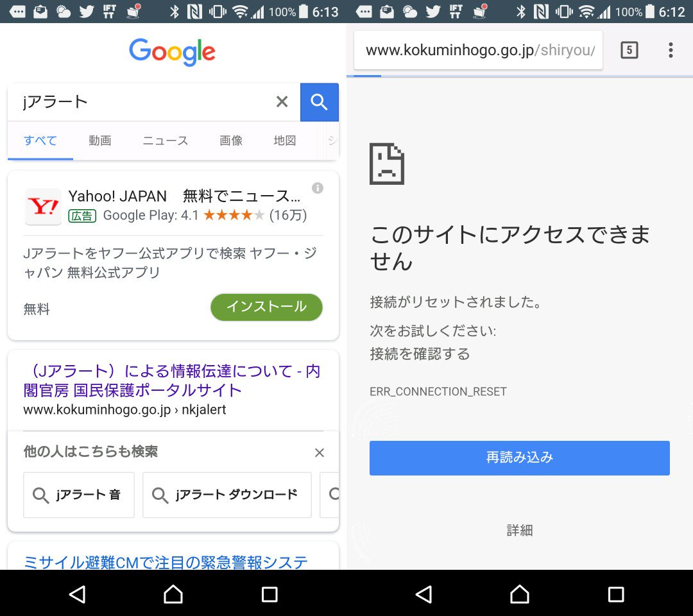The width and height of the screenshot is (693, 616).
Task: Open the 地図 tab
Action: 285,141
